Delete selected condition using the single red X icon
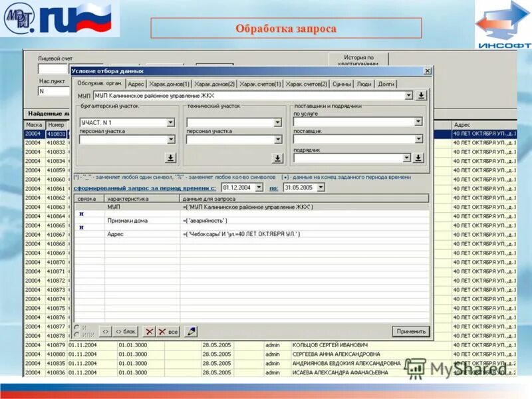 coord(150,331)
